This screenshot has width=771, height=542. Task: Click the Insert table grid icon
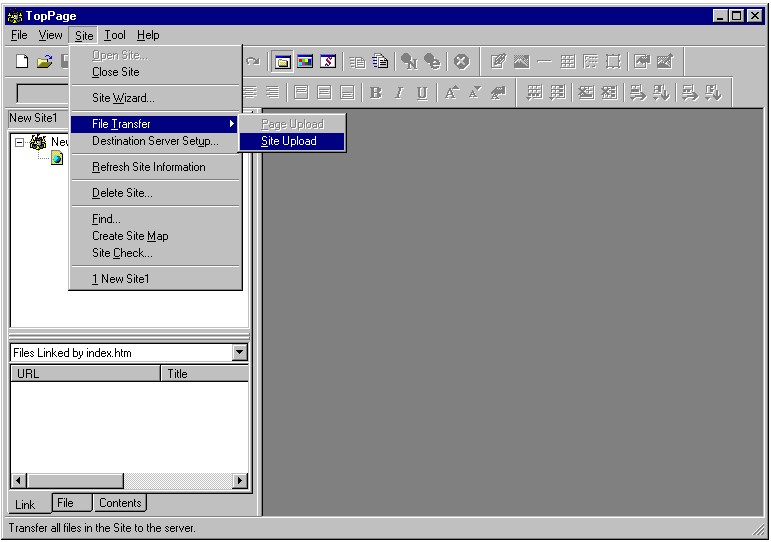[x=567, y=62]
